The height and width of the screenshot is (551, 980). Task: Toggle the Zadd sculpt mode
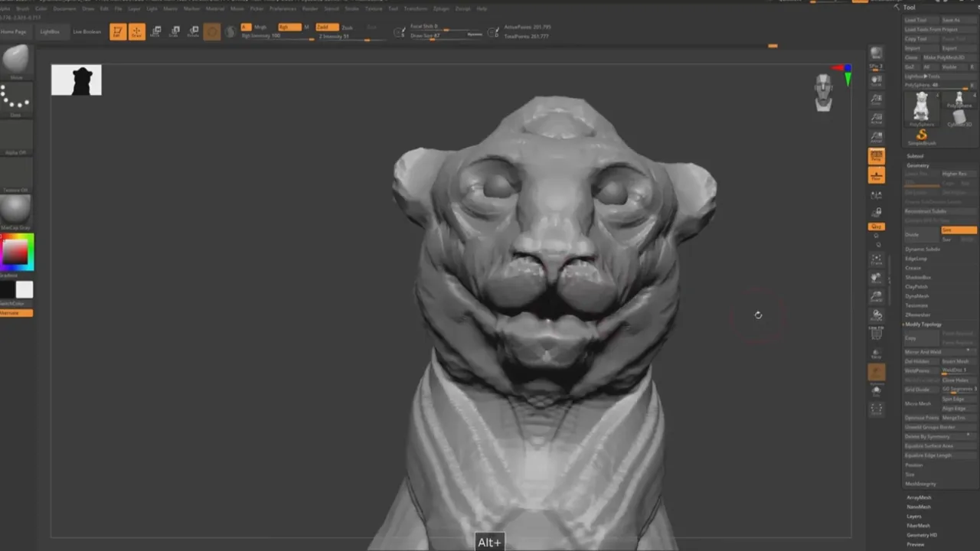tap(327, 27)
